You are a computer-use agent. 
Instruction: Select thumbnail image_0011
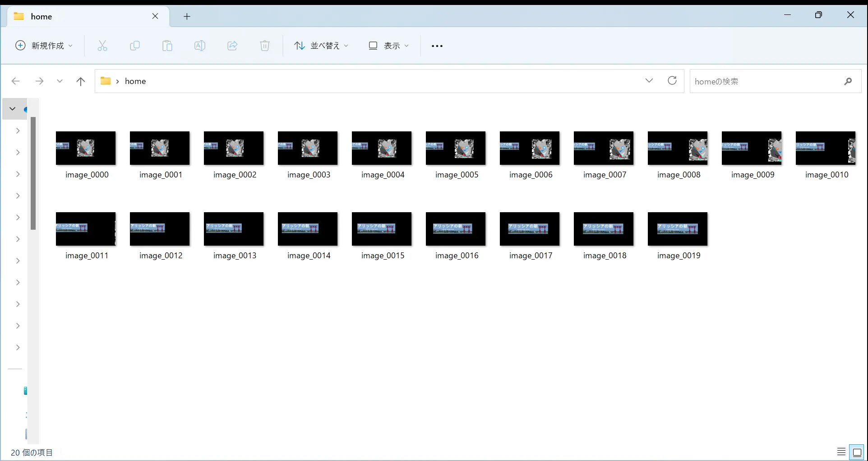click(86, 229)
